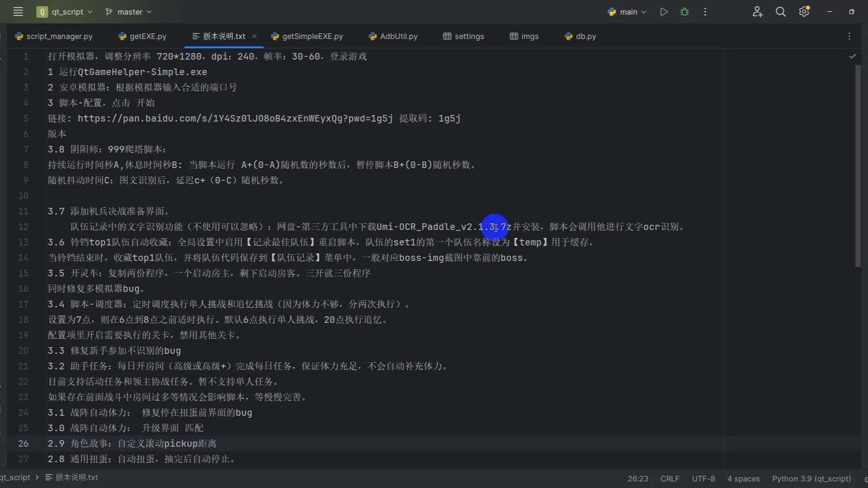The width and height of the screenshot is (868, 488).
Task: Click the green inspection checkmark
Action: point(852,56)
